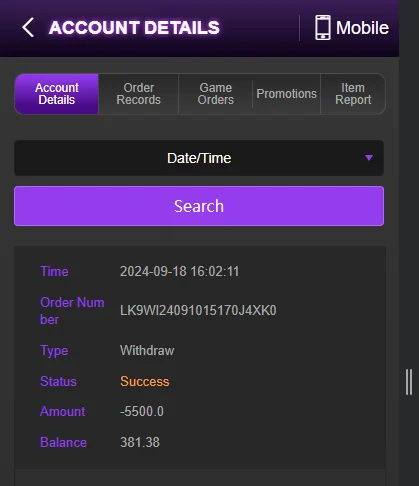
Task: Click the purple dropdown arrow triangle
Action: click(x=369, y=158)
